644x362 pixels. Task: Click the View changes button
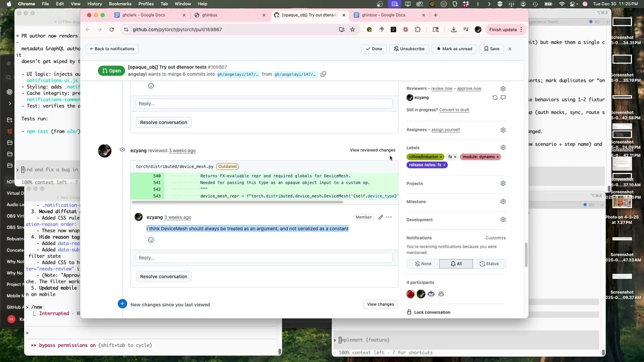click(380, 304)
